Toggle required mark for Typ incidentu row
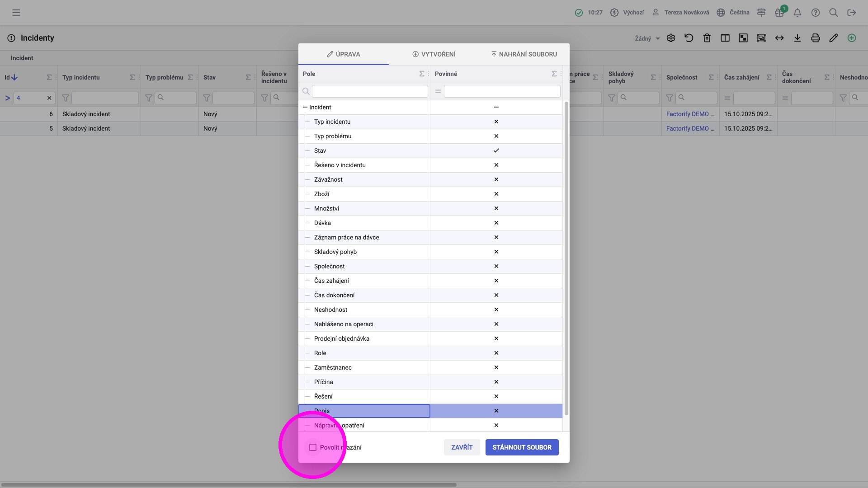The height and width of the screenshot is (488, 868). (x=496, y=122)
